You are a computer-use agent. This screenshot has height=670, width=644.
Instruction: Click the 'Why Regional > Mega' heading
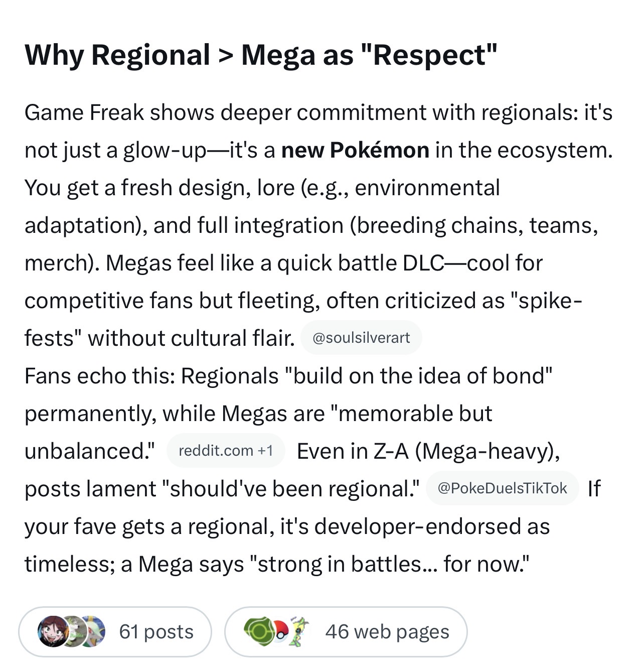point(261,55)
